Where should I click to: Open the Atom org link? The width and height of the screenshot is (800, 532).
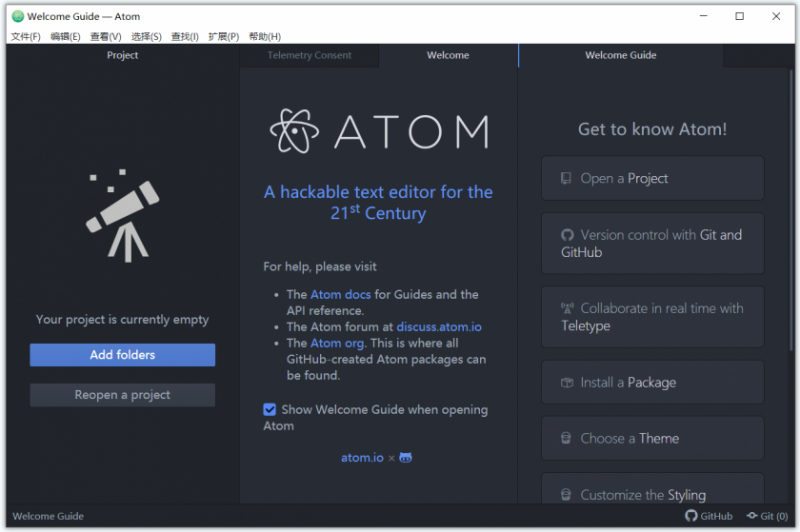tap(337, 343)
